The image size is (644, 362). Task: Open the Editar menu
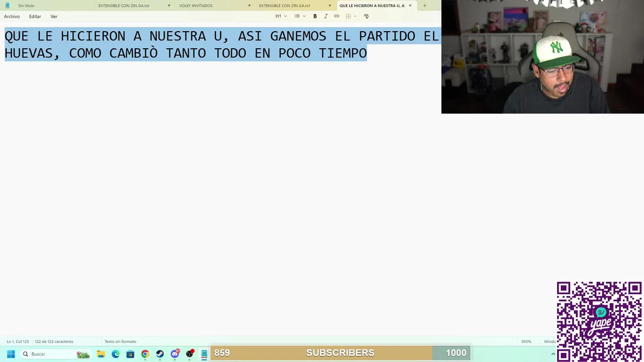coord(35,17)
